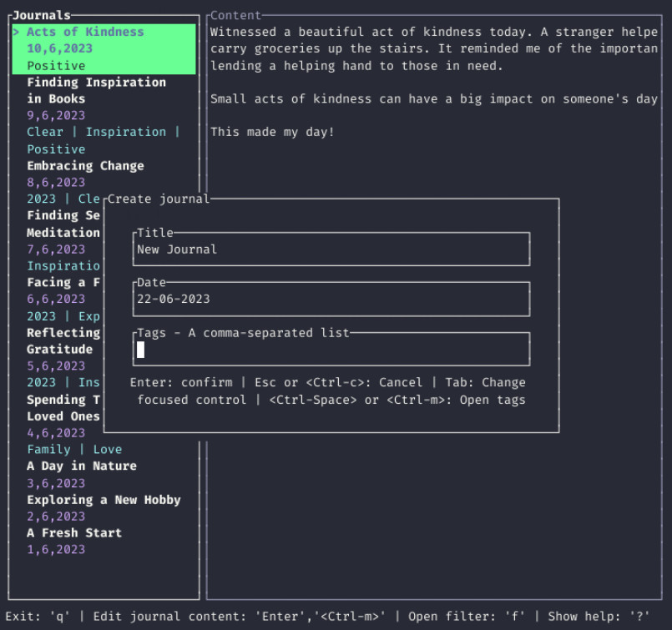Image resolution: width=672 pixels, height=630 pixels.
Task: Click into the Tags comma-separated list field
Action: click(x=331, y=350)
